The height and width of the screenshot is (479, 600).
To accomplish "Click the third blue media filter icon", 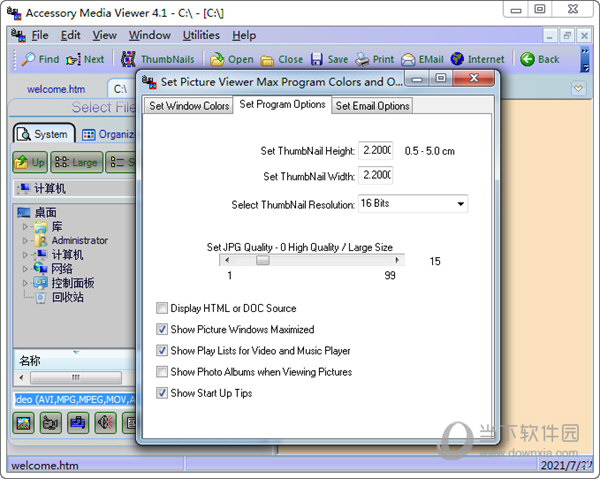I will [x=78, y=423].
